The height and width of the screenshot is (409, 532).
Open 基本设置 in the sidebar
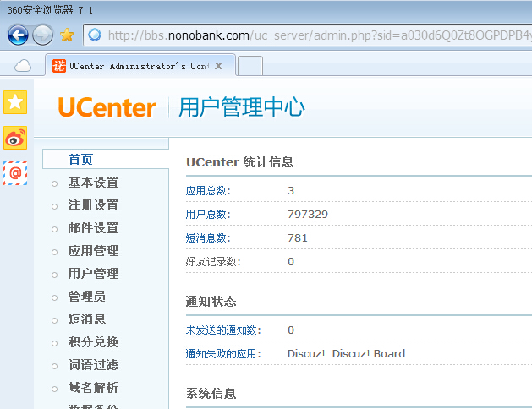pos(93,183)
